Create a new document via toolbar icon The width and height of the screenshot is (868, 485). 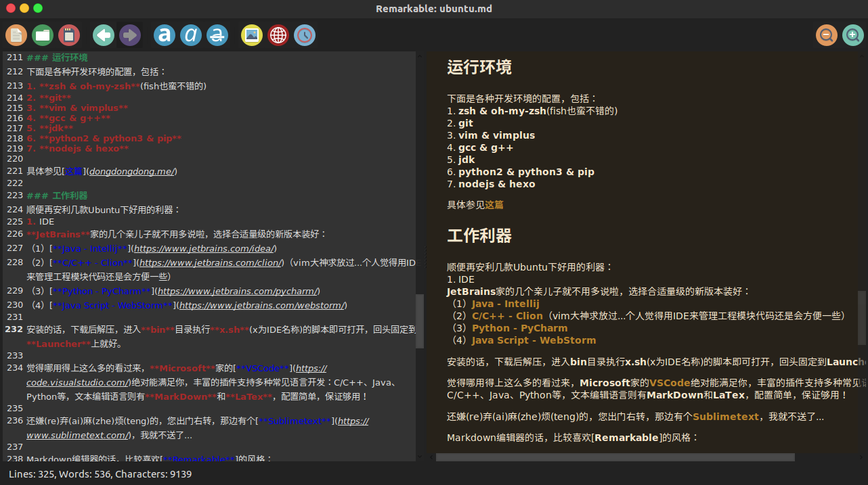(16, 34)
